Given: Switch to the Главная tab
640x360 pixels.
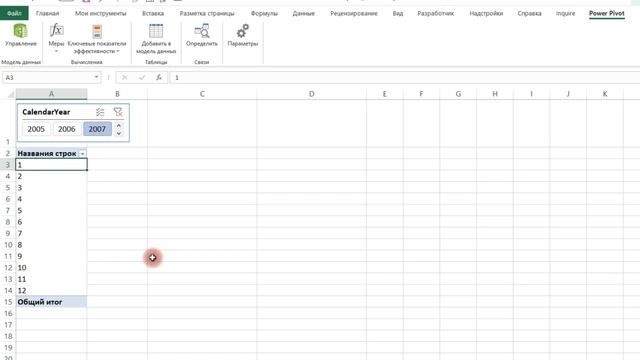Looking at the screenshot, I should [x=47, y=13].
